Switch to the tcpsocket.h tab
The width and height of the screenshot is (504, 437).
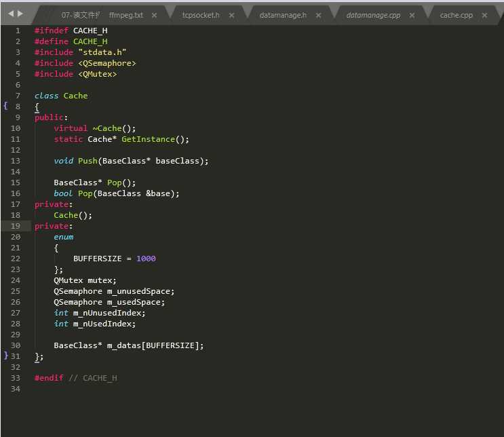[201, 15]
